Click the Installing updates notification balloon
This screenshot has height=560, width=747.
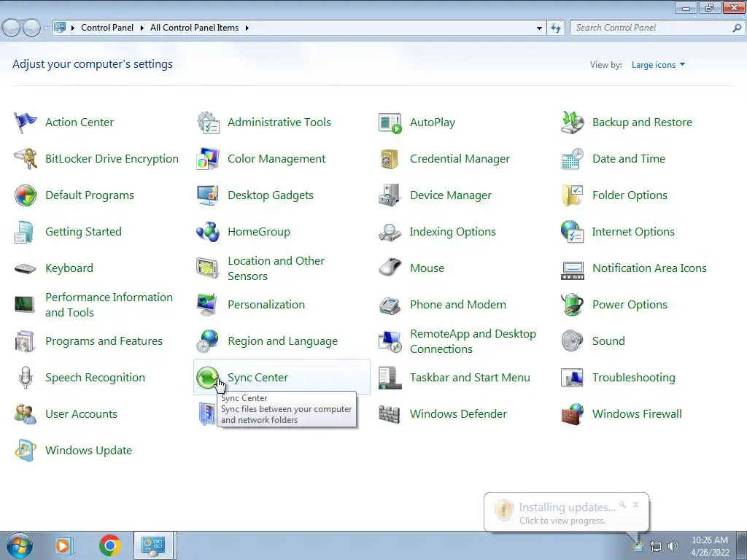coord(566,513)
